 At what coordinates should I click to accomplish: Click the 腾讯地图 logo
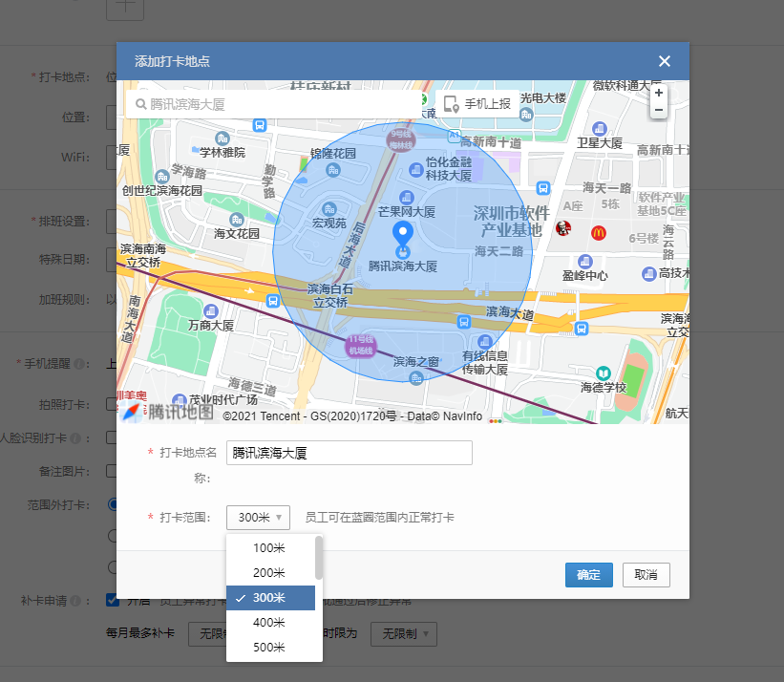(x=168, y=412)
